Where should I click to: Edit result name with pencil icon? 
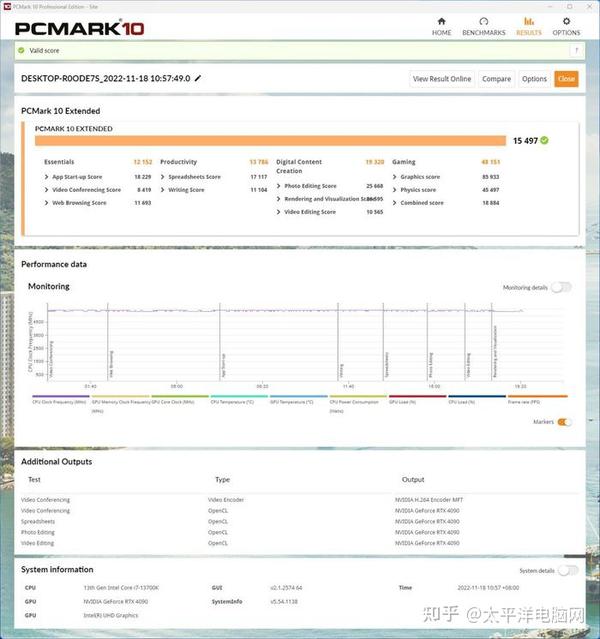pyautogui.click(x=198, y=78)
